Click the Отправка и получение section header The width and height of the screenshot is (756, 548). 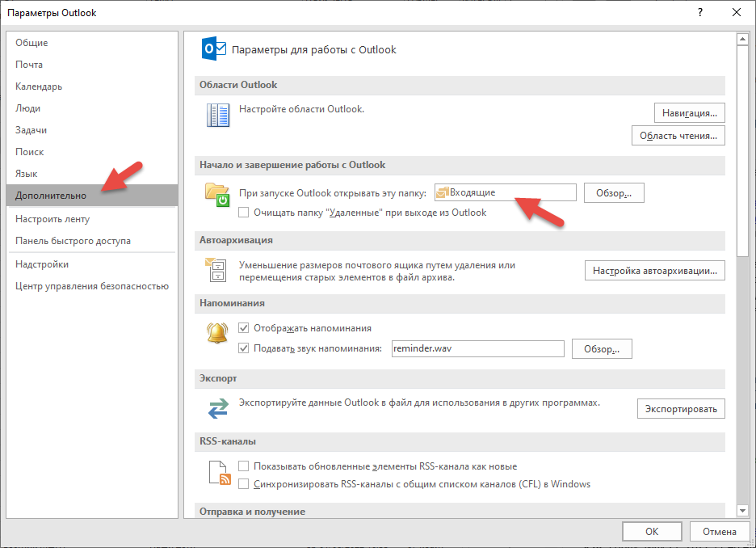click(460, 511)
